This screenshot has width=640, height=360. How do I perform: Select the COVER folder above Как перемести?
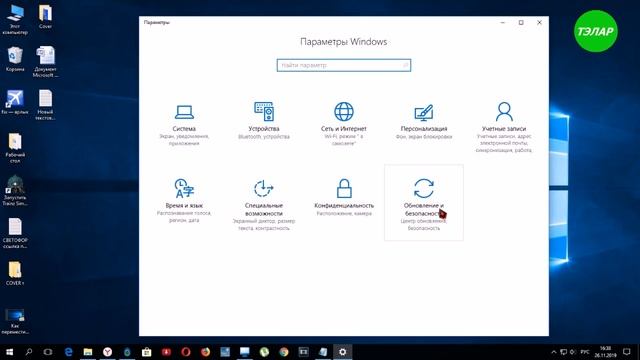[15, 273]
